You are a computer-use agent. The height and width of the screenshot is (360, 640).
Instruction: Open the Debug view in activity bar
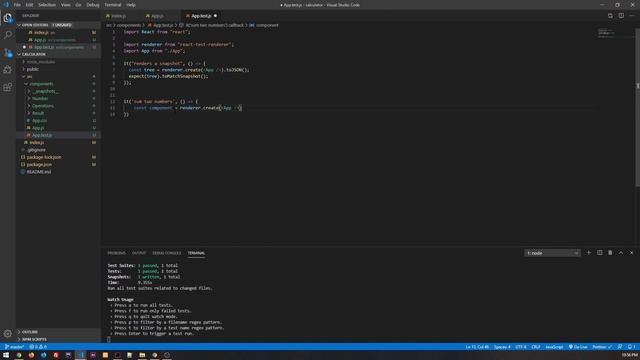click(x=8, y=70)
